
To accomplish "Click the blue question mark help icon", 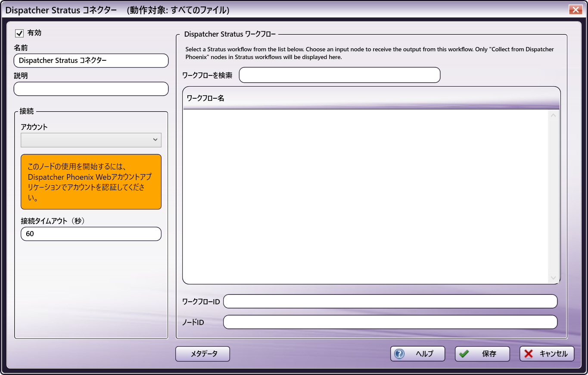I will pyautogui.click(x=399, y=354).
